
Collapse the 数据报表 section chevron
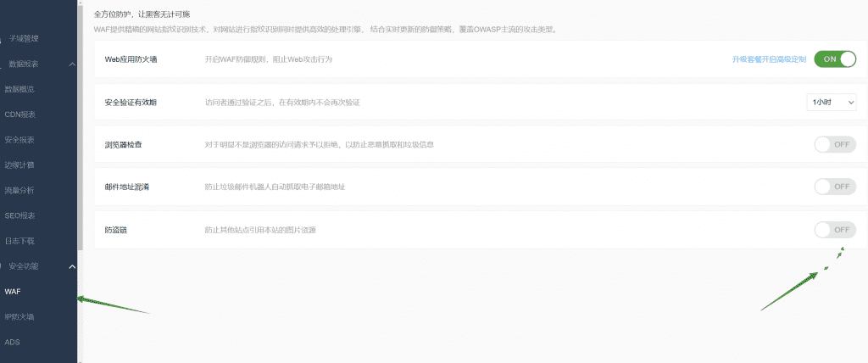[72, 64]
